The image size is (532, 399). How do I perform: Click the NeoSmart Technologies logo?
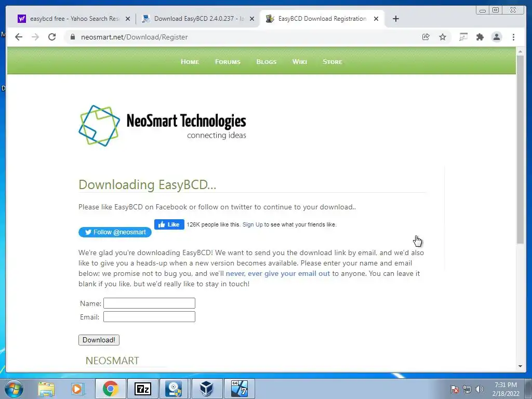coord(162,126)
